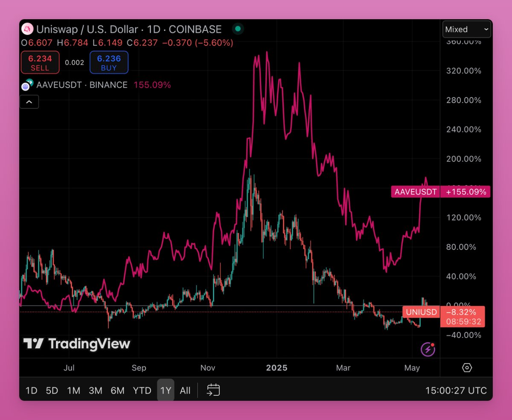Click the red UNIUSD tag on the price scale

(421, 312)
